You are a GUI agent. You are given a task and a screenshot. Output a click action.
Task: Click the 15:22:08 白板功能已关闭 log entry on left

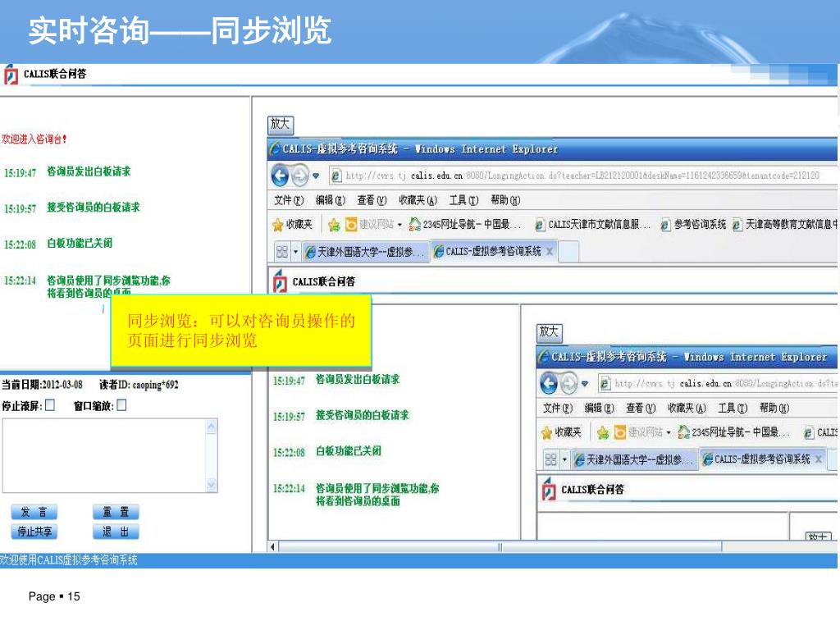click(58, 244)
